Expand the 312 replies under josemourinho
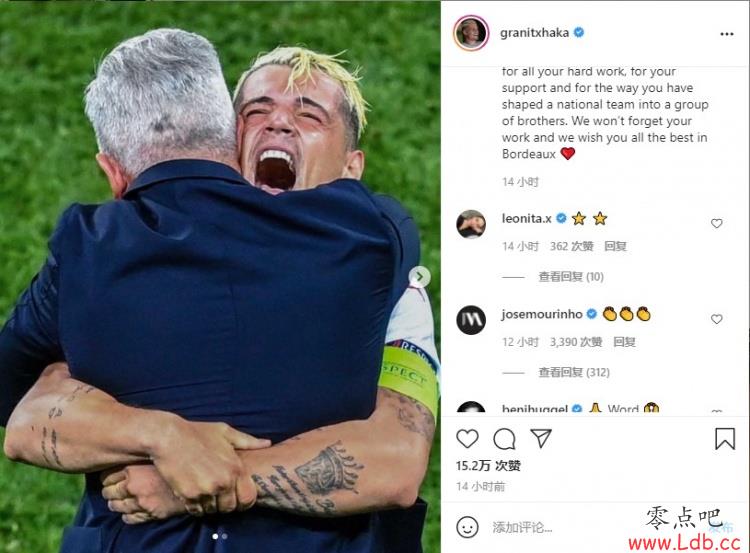750x553 pixels. [574, 372]
